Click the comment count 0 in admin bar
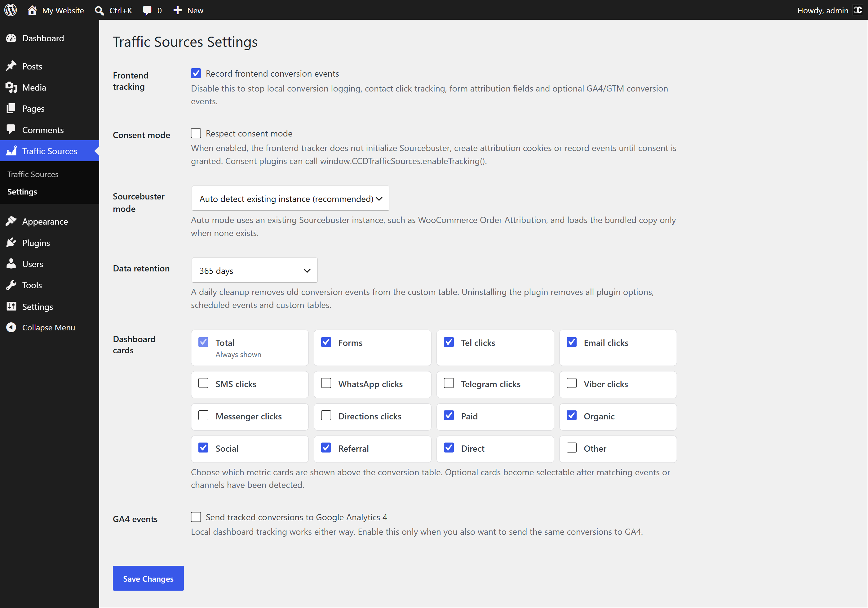This screenshot has width=868, height=608. coord(160,11)
